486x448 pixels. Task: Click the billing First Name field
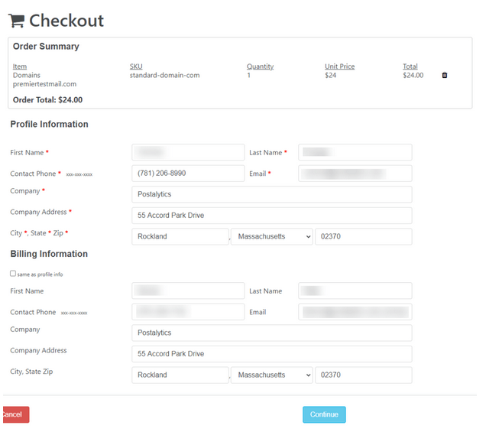click(188, 291)
